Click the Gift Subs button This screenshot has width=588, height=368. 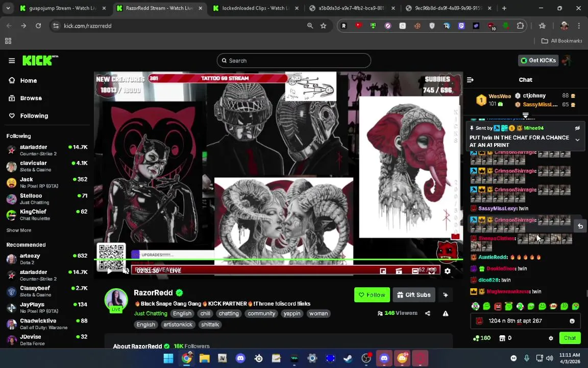click(x=414, y=295)
